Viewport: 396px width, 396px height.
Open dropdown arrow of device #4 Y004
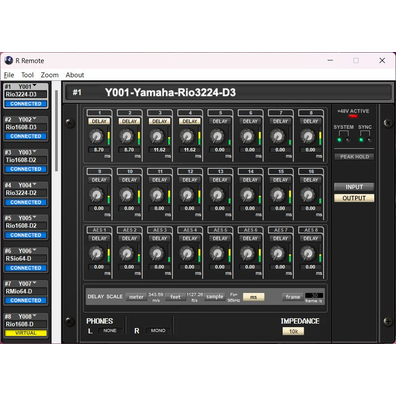point(34,185)
